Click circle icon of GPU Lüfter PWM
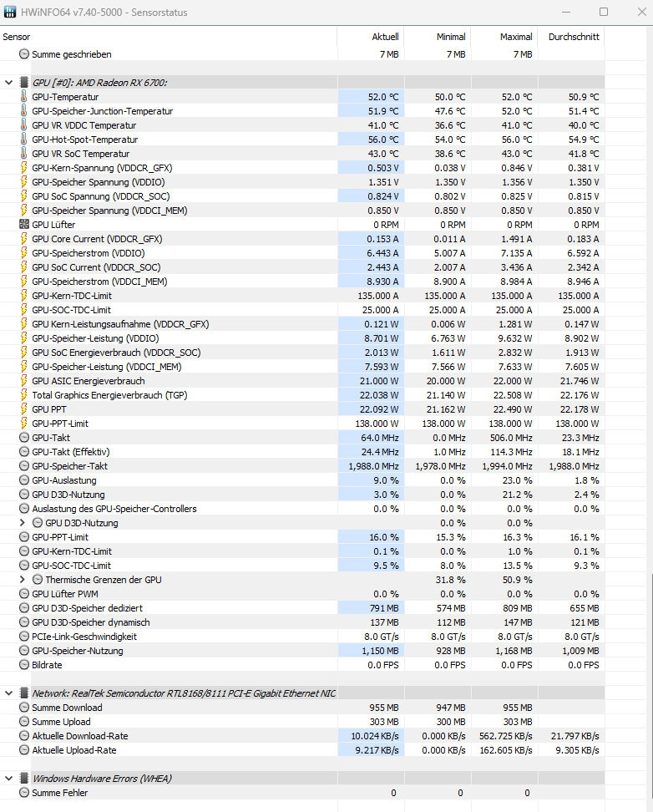 [x=24, y=594]
